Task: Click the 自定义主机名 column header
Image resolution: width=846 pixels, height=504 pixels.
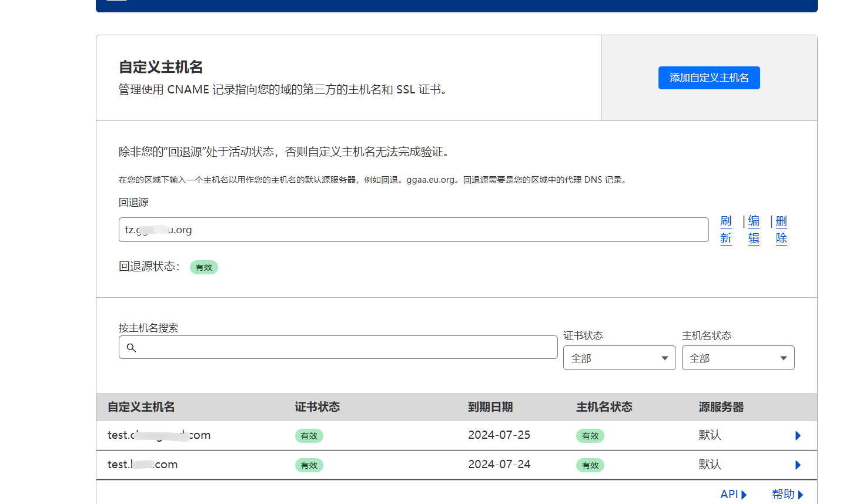Action: click(x=141, y=407)
